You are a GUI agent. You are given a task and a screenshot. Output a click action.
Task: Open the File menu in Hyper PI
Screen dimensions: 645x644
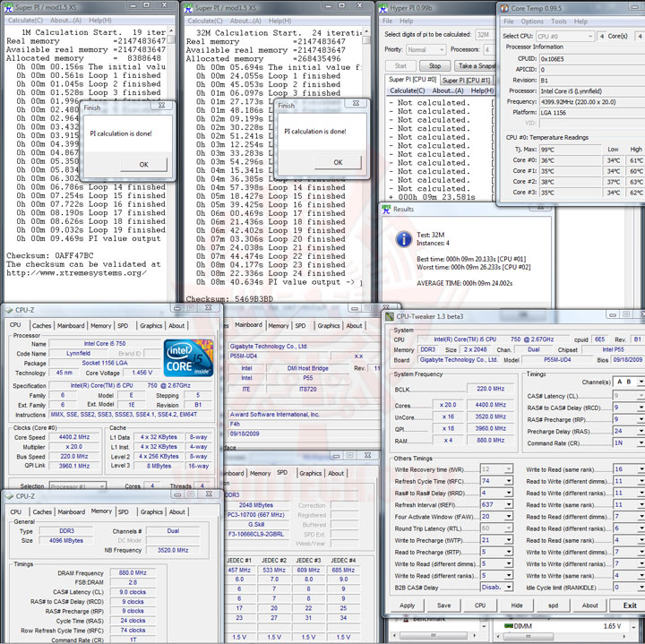(387, 21)
